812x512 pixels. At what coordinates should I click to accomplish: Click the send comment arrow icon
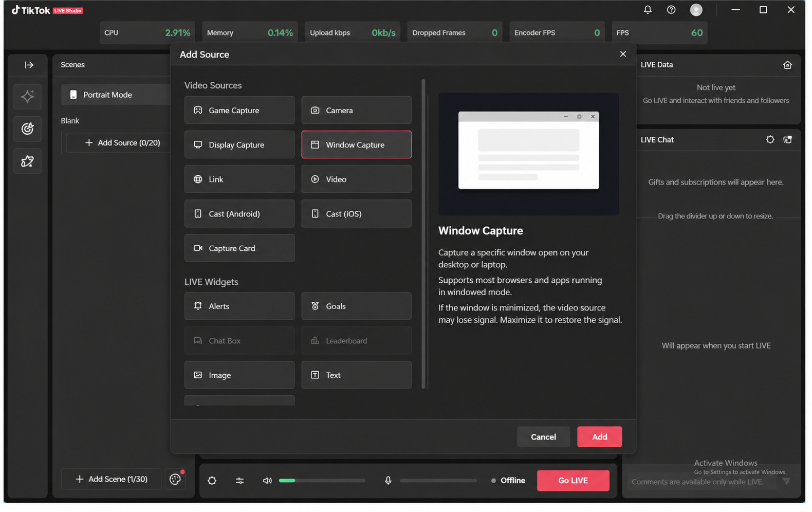click(786, 481)
